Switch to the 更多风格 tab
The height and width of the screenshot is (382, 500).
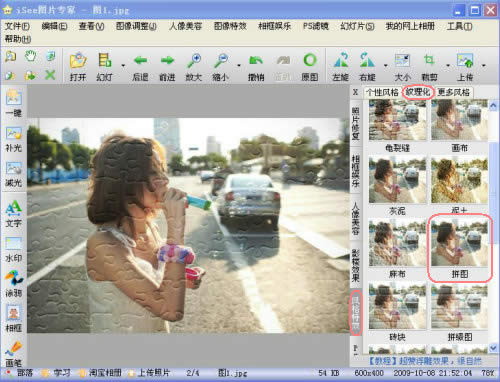(453, 92)
